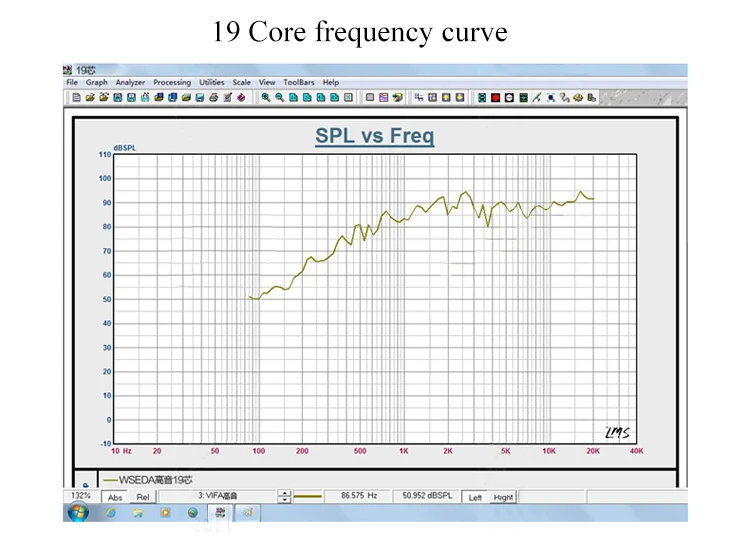The image size is (750, 551).
Task: Click the yellow down-arrow icon
Action: (460, 98)
